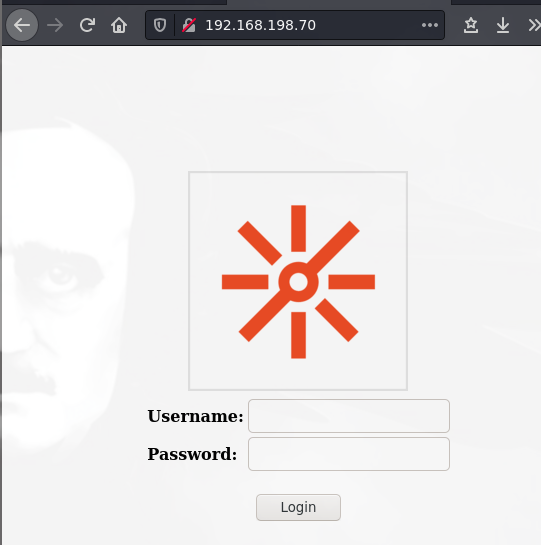Focus the Password input field
Viewport: 541px width, 545px height.
pos(349,454)
